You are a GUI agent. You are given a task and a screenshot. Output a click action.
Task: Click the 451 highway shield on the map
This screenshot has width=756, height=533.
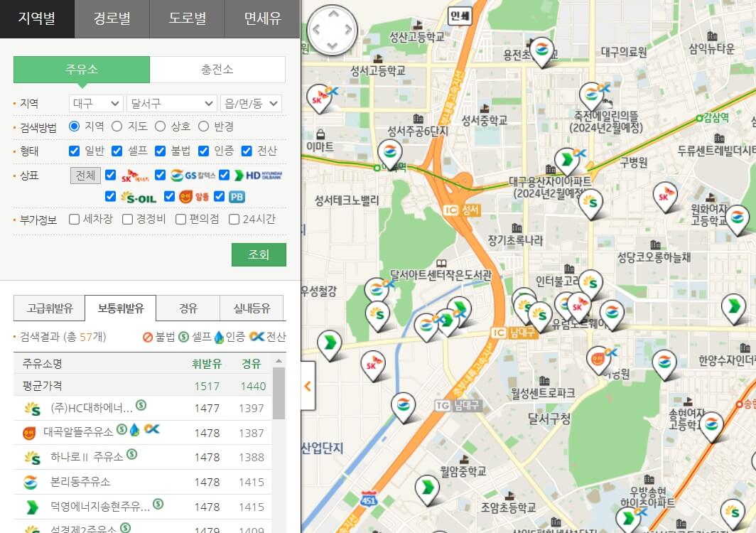(369, 500)
